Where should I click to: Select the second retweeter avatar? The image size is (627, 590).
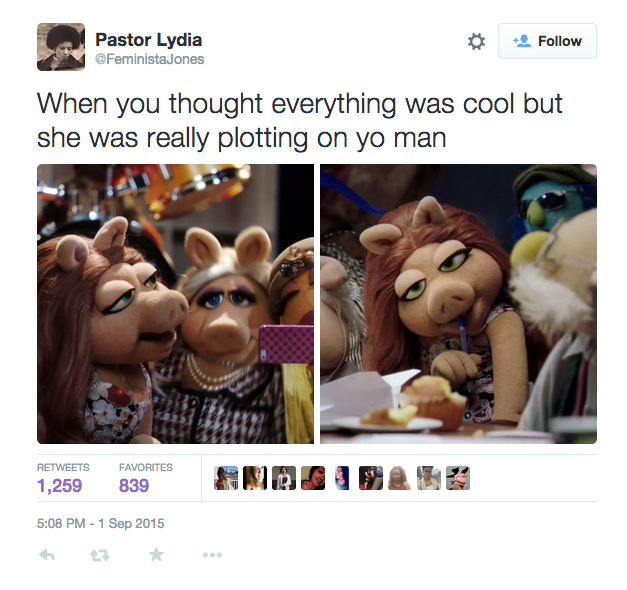pos(255,478)
